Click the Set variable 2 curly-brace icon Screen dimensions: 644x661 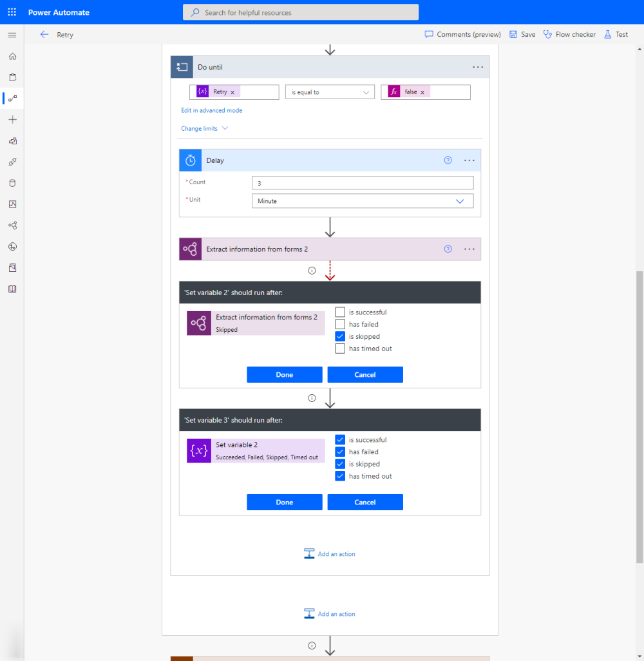(x=199, y=450)
